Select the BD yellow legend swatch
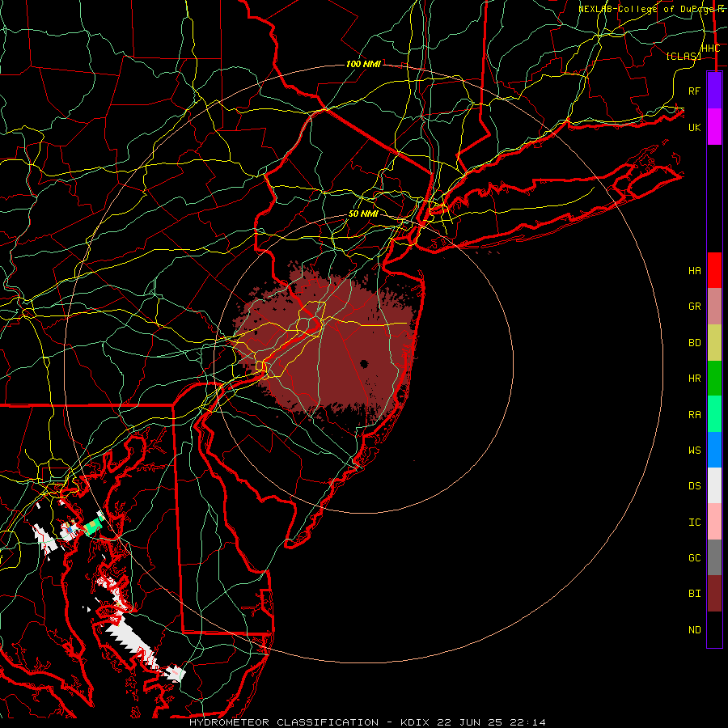Viewport: 728px width, 728px height. click(714, 343)
